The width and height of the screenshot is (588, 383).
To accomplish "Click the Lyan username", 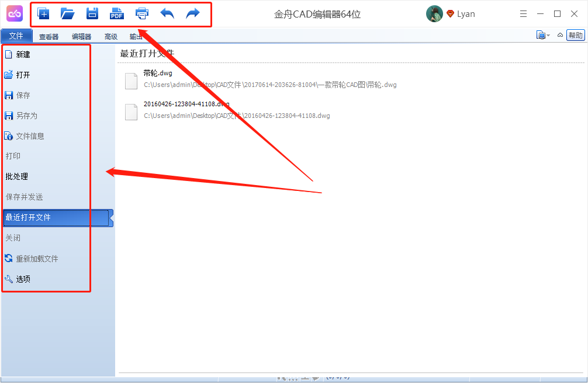I will coord(466,14).
